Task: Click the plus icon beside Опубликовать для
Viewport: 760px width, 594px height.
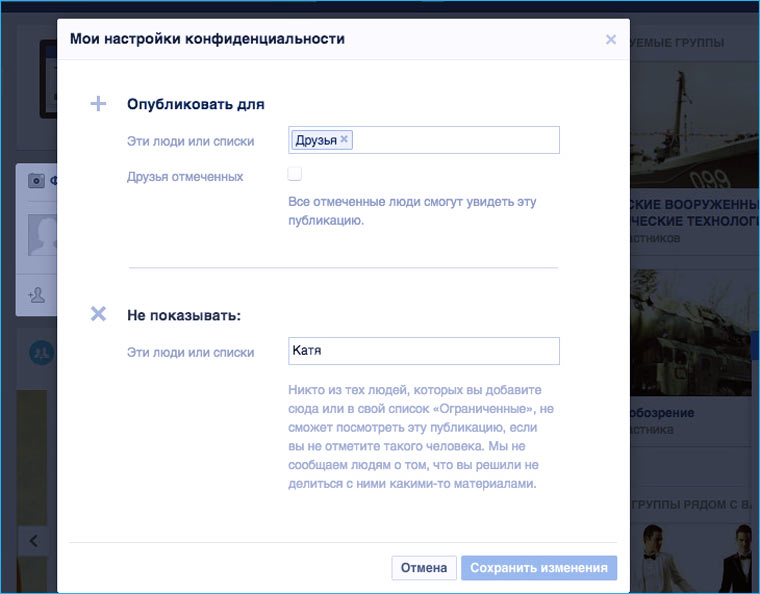Action: click(98, 104)
